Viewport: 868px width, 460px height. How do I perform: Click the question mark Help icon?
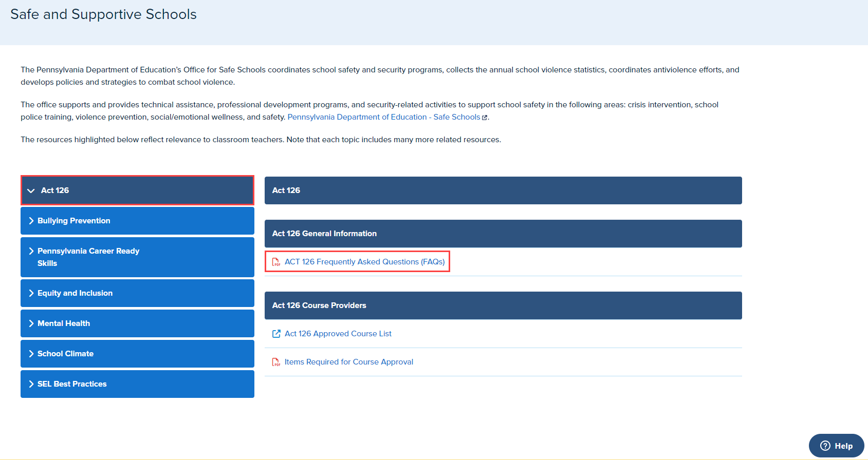click(825, 446)
